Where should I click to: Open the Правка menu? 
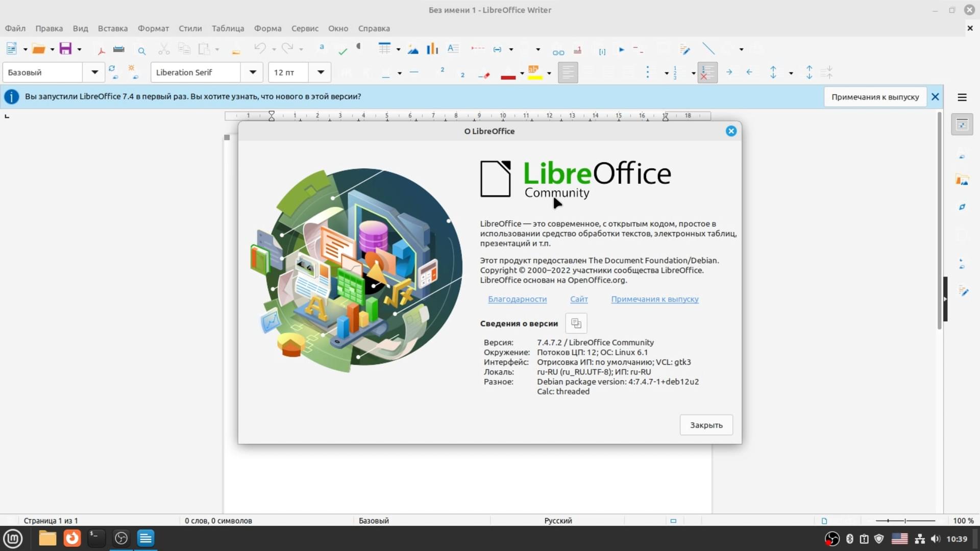point(49,29)
